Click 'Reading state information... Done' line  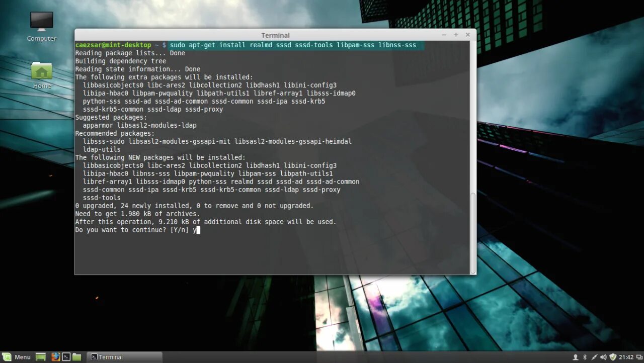click(x=138, y=69)
